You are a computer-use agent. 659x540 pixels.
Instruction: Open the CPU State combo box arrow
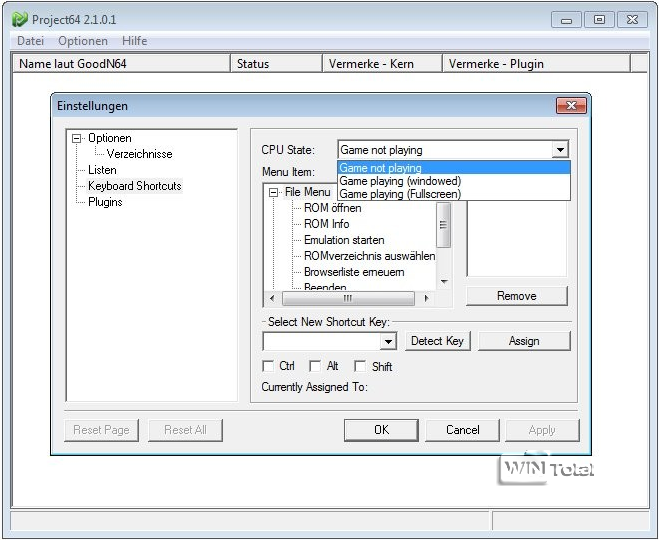560,150
